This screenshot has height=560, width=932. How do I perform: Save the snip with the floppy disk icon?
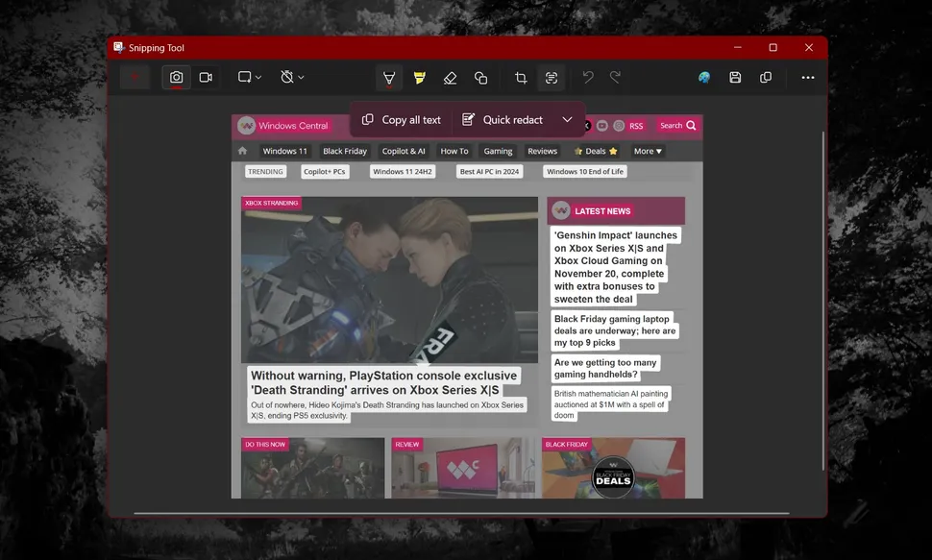click(735, 78)
